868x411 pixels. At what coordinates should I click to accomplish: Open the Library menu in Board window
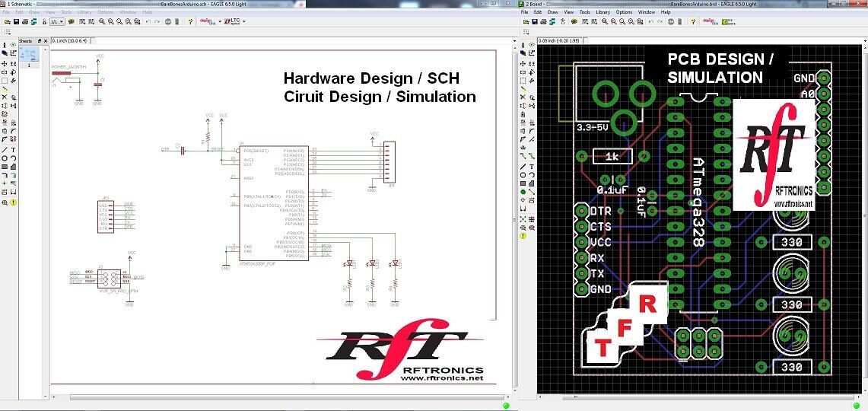pos(603,12)
